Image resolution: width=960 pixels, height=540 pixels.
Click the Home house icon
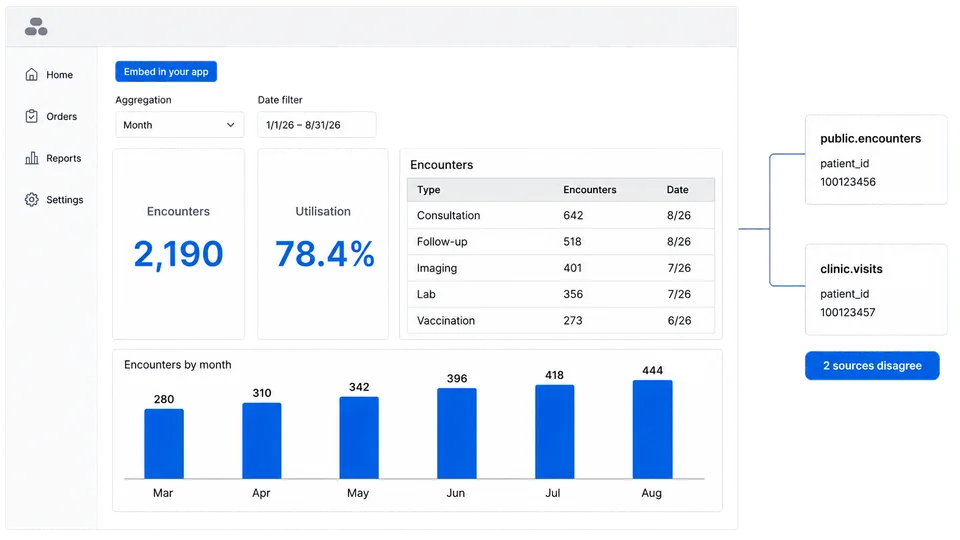[31, 74]
